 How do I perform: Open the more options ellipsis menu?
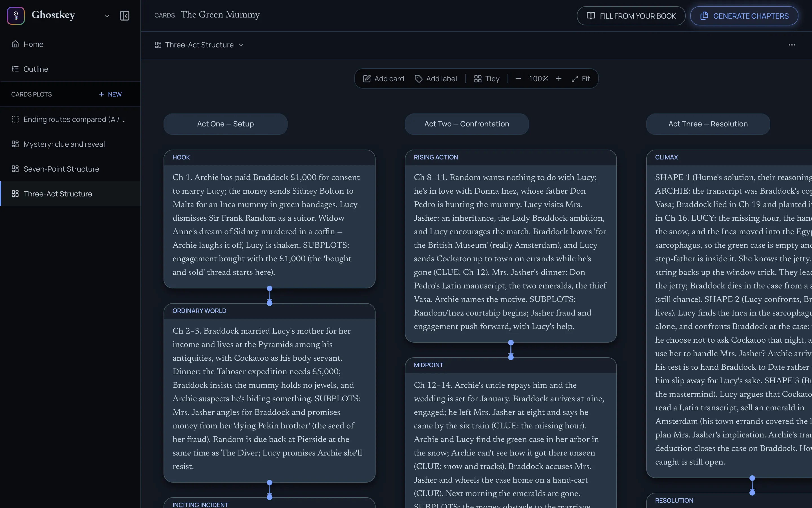point(792,45)
